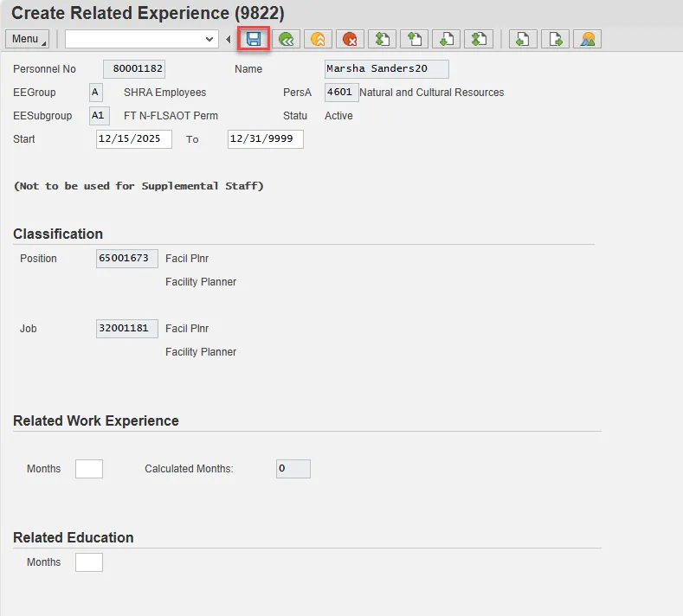
Task: Click the green Back arrow icon
Action: point(287,39)
